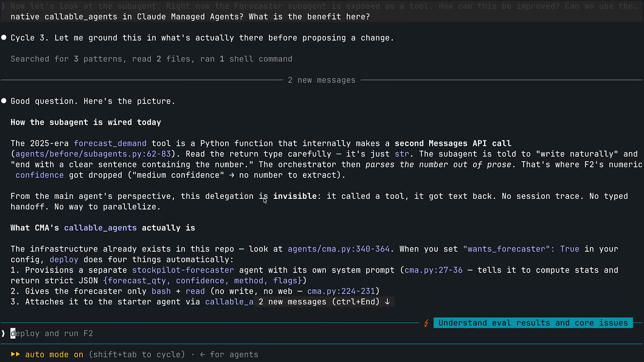
Task: Click the bullet beside "Good question" message
Action: (4, 101)
